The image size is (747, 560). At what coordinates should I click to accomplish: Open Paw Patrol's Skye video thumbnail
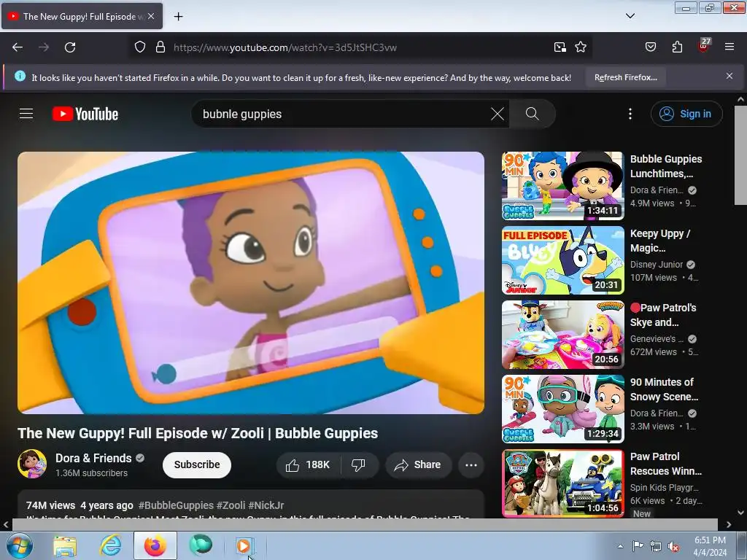click(x=562, y=335)
